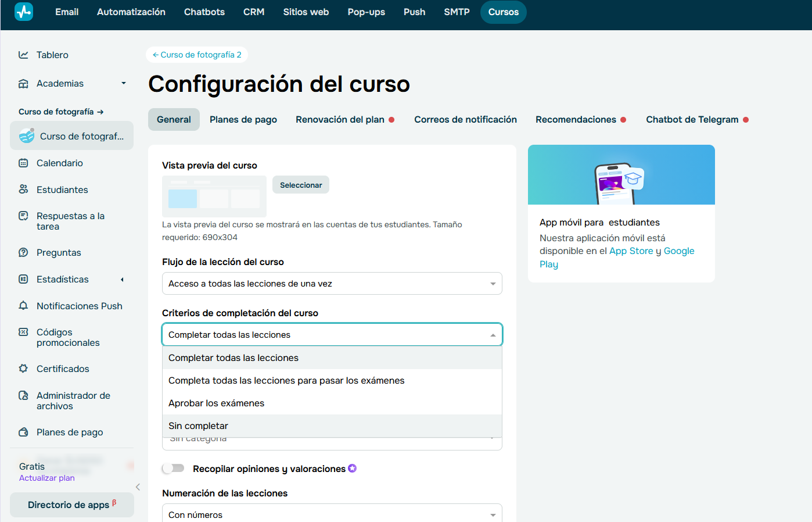Open the Renovación del plan tab
Viewport: 812px width, 522px height.
pos(345,120)
